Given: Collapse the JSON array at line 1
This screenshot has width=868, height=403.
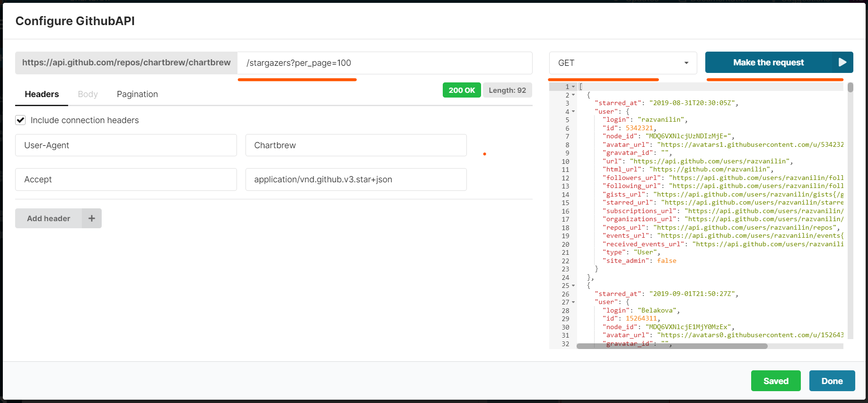Looking at the screenshot, I should (x=573, y=87).
